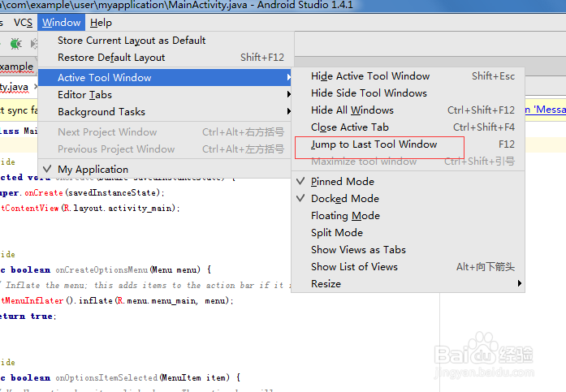Click the 'inflate' call in code
566x392 pixels.
pyautogui.click(x=96, y=301)
